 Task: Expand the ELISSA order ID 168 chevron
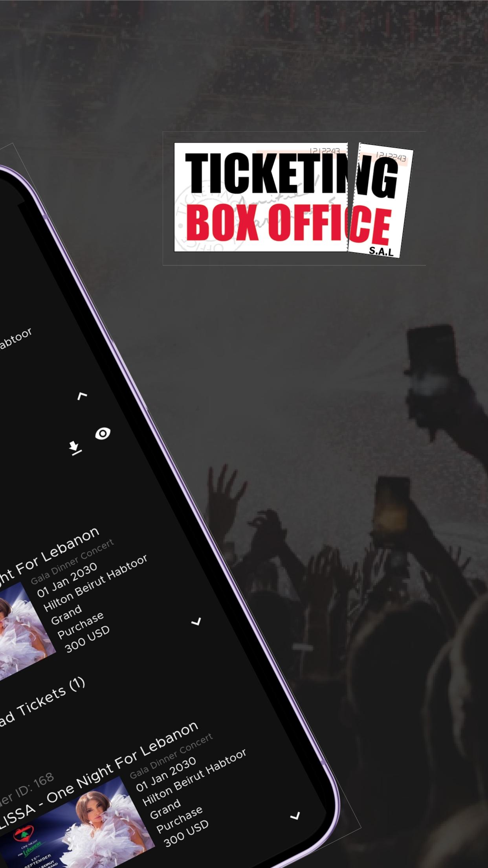pos(295,816)
